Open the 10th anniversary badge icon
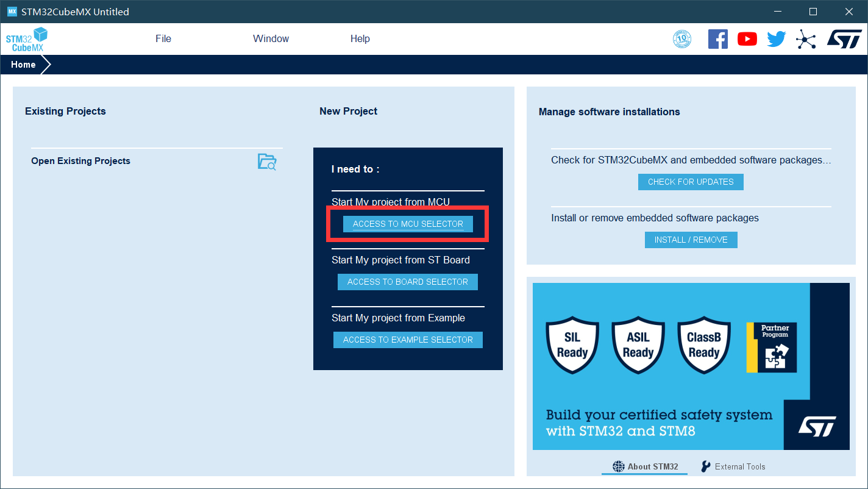Screen dimensions: 868x489 682,40
